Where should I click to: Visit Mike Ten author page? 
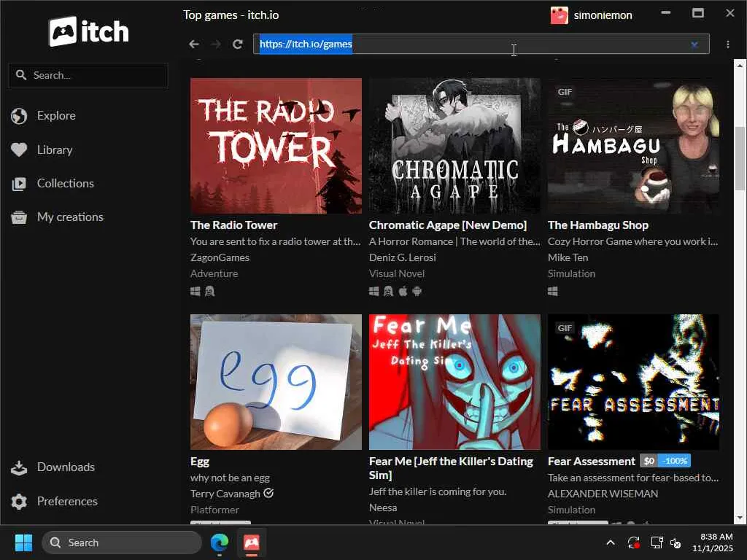pos(568,257)
